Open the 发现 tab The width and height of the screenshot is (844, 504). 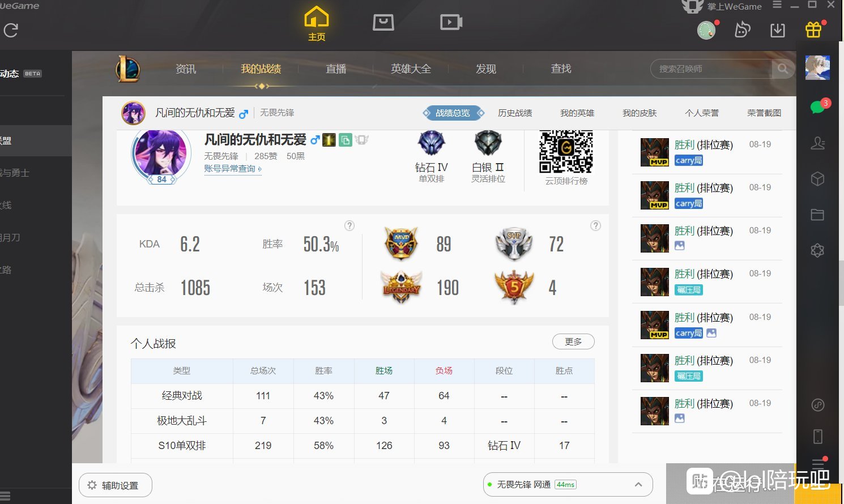click(x=486, y=69)
